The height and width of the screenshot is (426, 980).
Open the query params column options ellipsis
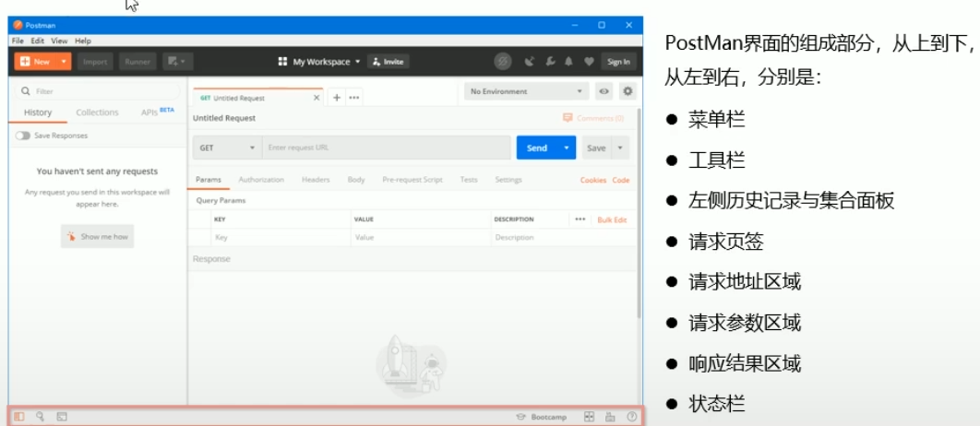[x=580, y=219]
